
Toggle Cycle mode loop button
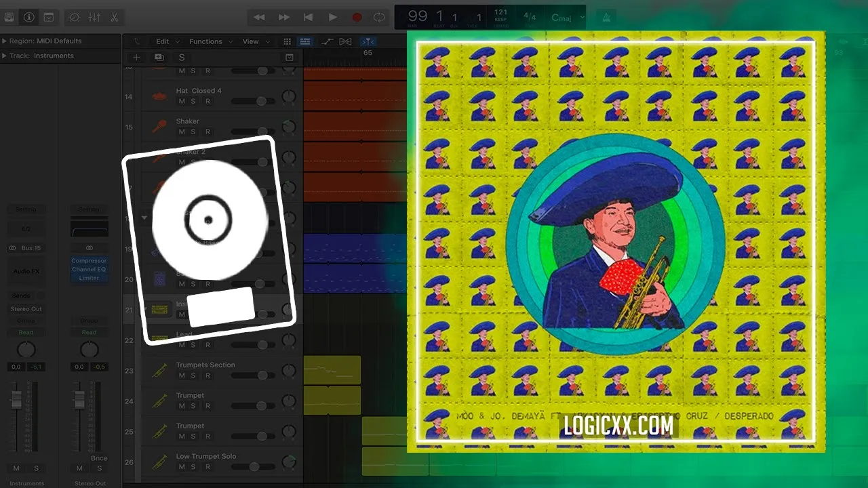tap(380, 17)
